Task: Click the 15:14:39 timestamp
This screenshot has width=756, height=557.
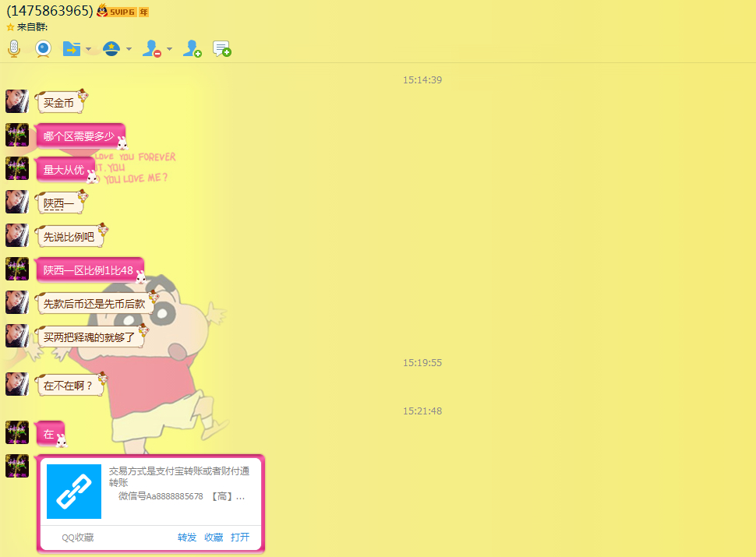Action: point(422,80)
